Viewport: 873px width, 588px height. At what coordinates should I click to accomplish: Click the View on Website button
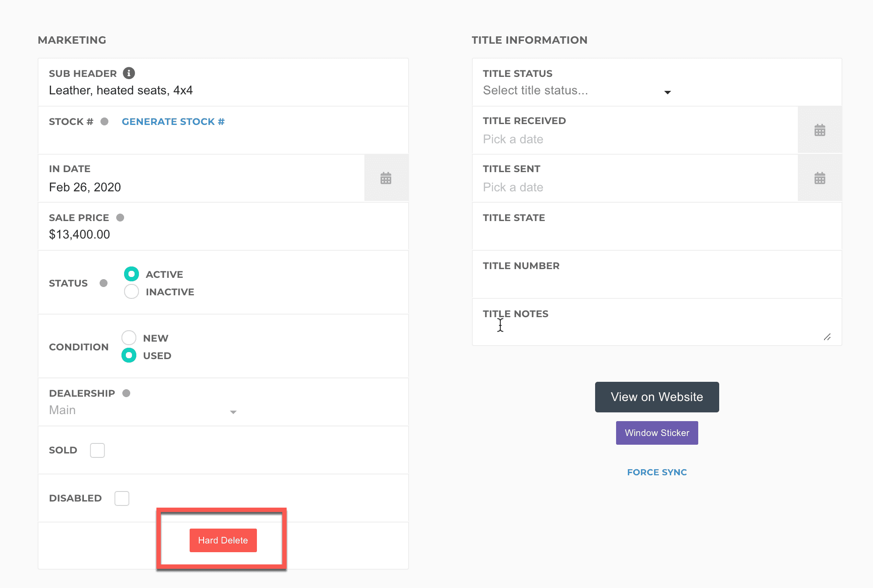click(x=657, y=397)
